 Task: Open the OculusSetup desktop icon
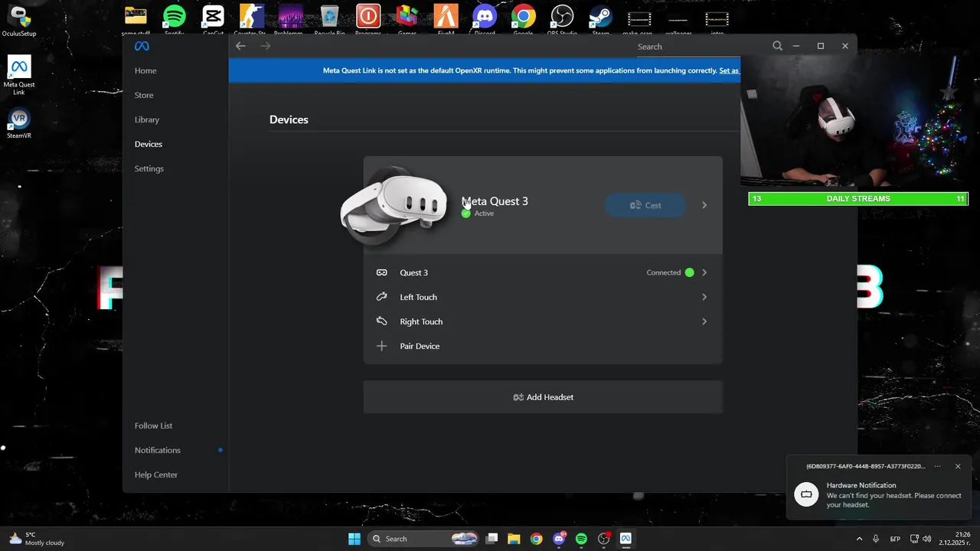(19, 21)
